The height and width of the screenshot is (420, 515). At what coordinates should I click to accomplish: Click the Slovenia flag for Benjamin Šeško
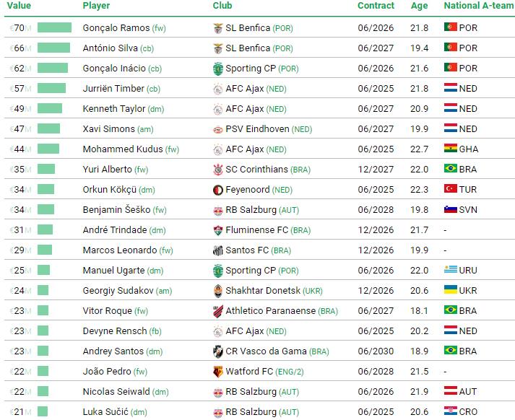coord(450,210)
